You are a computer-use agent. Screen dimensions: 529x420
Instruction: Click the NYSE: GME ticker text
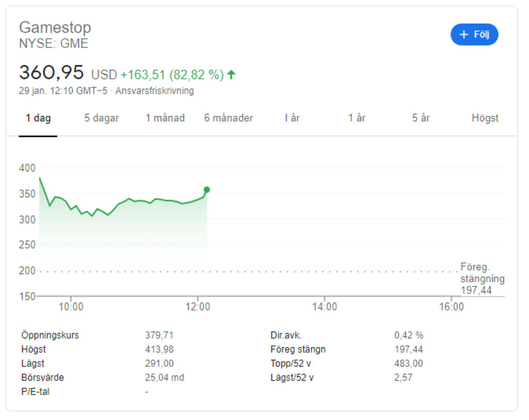click(54, 44)
